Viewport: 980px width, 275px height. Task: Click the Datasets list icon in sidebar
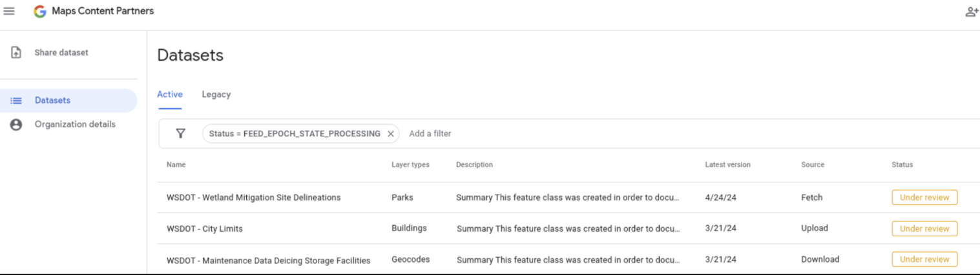click(x=16, y=100)
